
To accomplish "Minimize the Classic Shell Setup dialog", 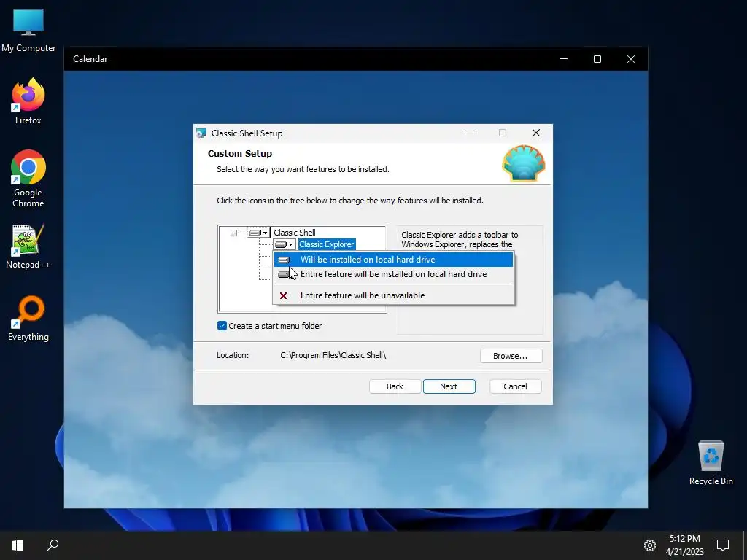I will pyautogui.click(x=470, y=133).
